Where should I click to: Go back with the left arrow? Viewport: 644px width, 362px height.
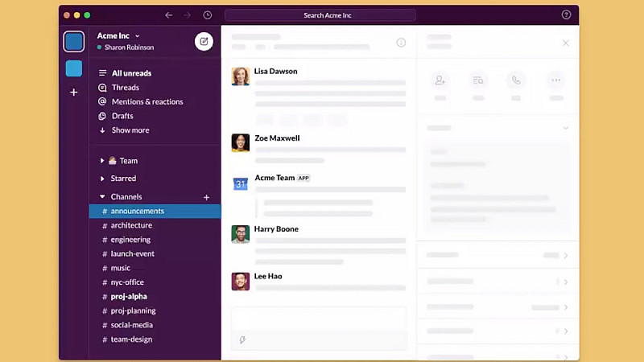pos(169,15)
